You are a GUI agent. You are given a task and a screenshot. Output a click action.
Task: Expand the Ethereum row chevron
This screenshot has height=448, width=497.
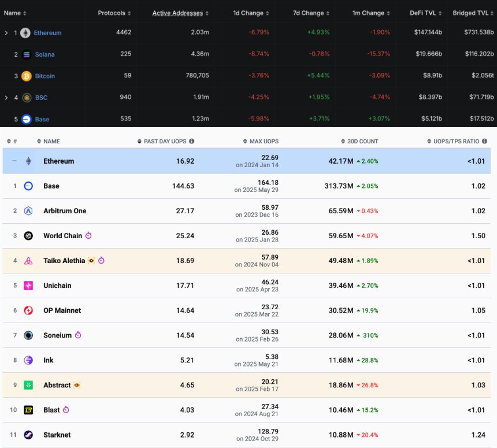[x=6, y=32]
